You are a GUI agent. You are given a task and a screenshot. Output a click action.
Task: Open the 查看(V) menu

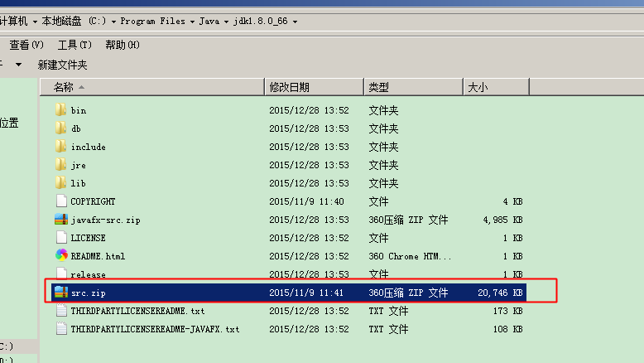26,45
